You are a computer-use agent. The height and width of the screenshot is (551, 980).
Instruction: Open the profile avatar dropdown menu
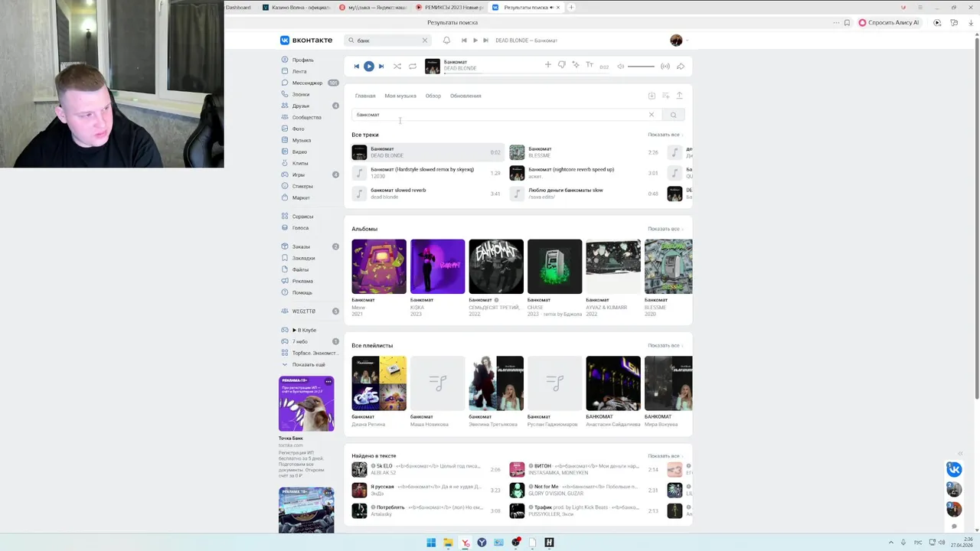pos(678,40)
